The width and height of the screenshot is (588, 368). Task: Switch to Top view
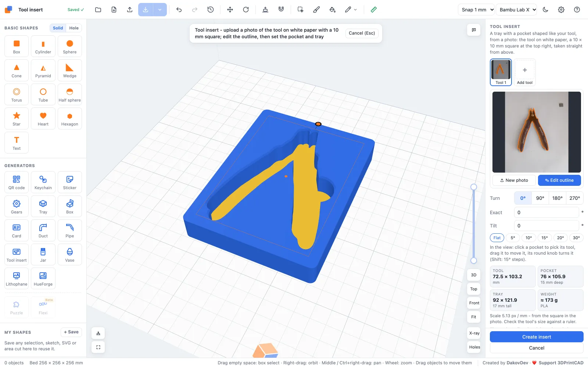click(x=474, y=289)
